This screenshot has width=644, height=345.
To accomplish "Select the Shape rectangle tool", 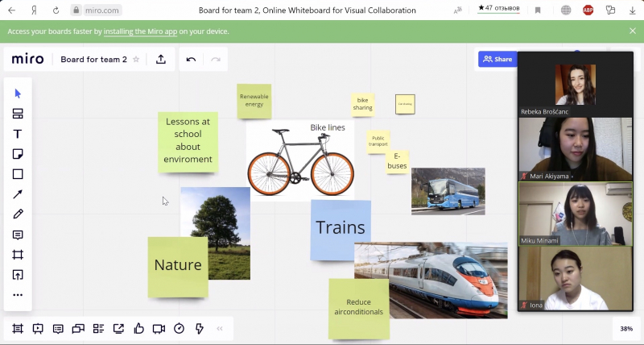I will pos(18,174).
